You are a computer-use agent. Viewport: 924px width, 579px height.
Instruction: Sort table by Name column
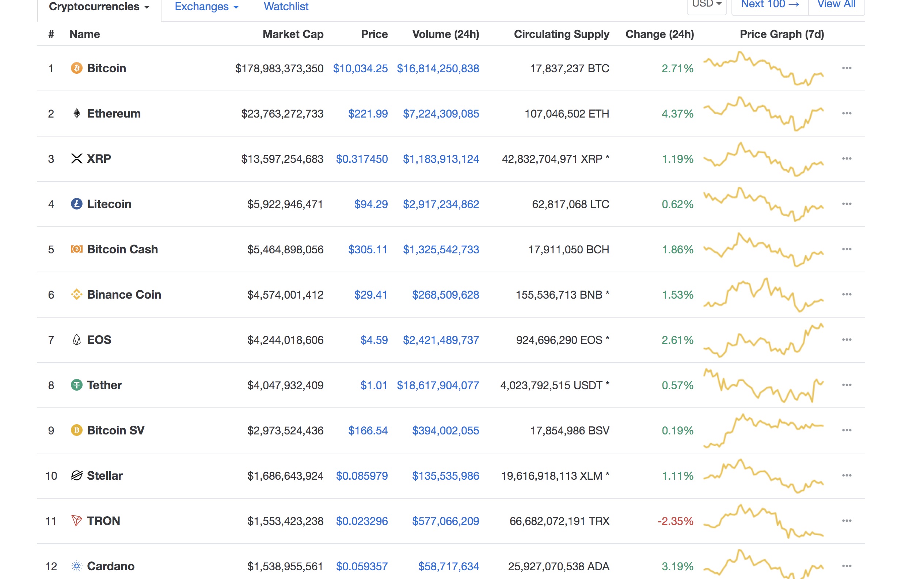point(85,34)
